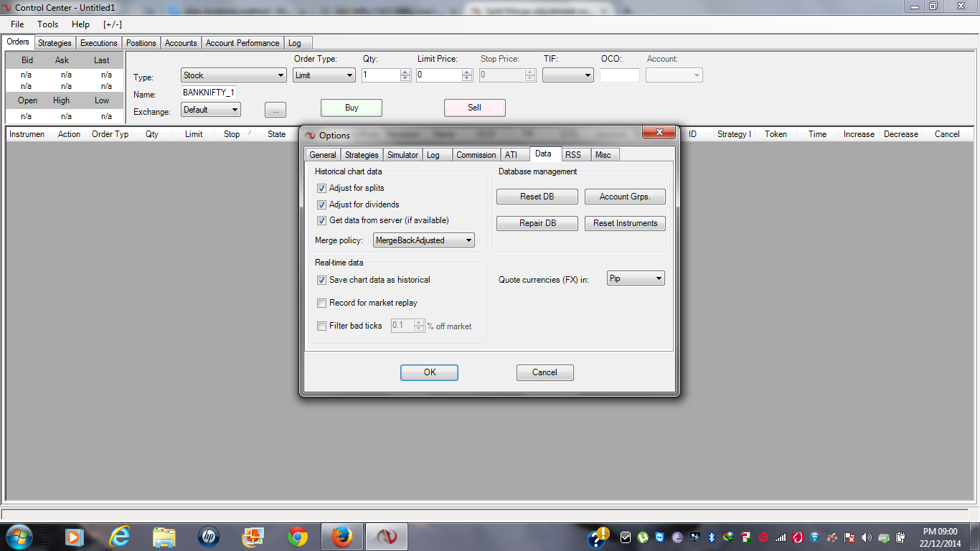
Task: Click the instrument Name input field
Action: click(209, 93)
